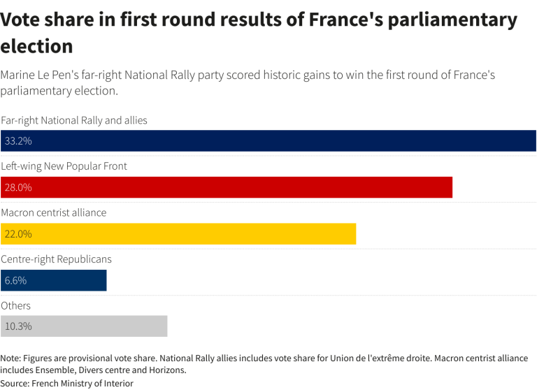Click the French Ministry of Interior source

[x=66, y=384]
